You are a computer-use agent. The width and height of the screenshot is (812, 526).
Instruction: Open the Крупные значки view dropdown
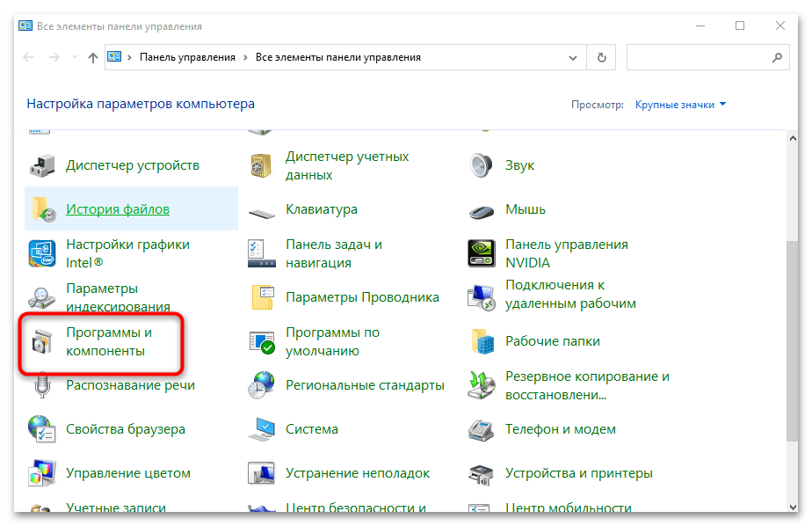coord(681,105)
